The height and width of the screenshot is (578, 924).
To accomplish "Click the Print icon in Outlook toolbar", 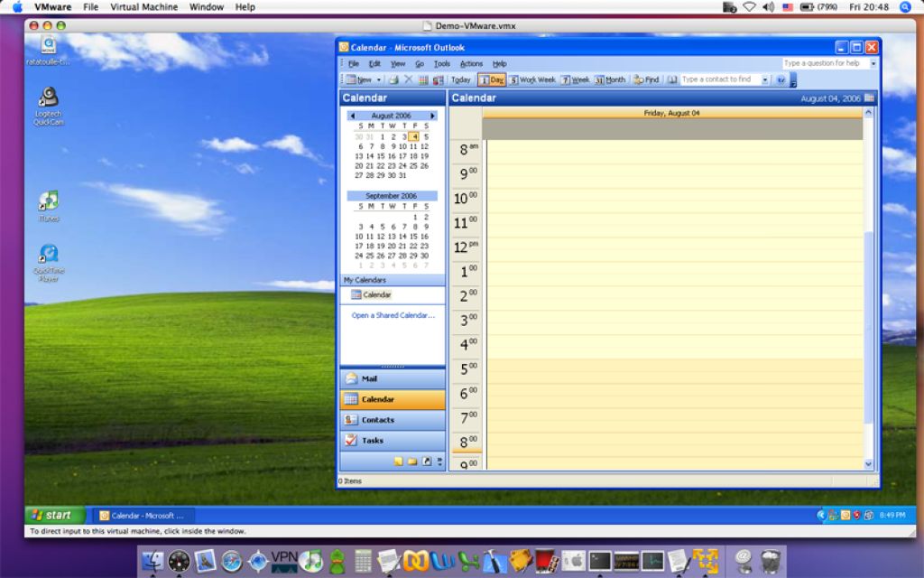I will pyautogui.click(x=393, y=79).
